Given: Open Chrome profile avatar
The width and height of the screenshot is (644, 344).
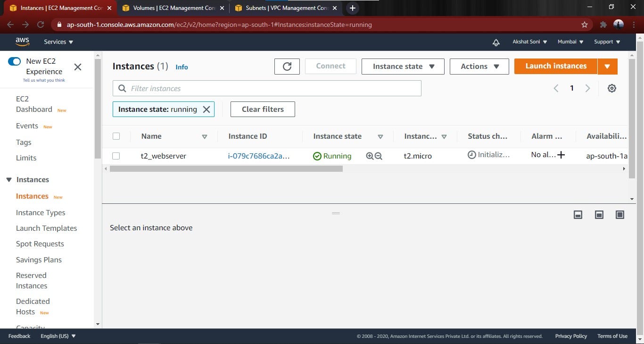Looking at the screenshot, I should (619, 25).
